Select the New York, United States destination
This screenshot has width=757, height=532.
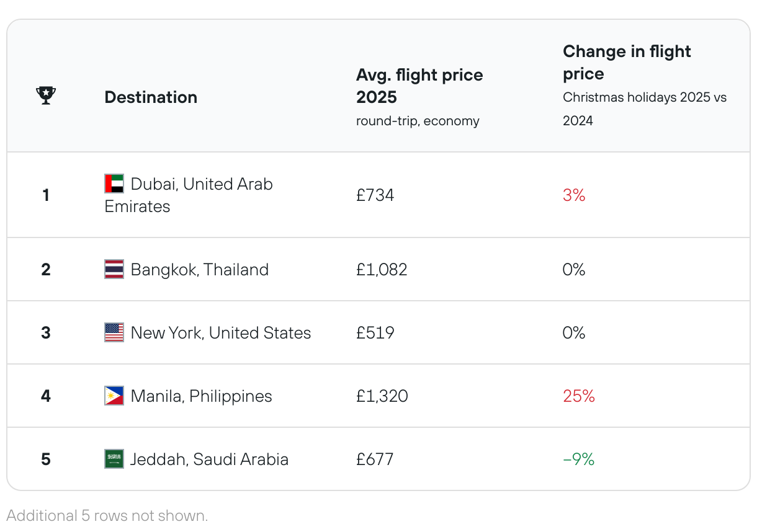221,333
